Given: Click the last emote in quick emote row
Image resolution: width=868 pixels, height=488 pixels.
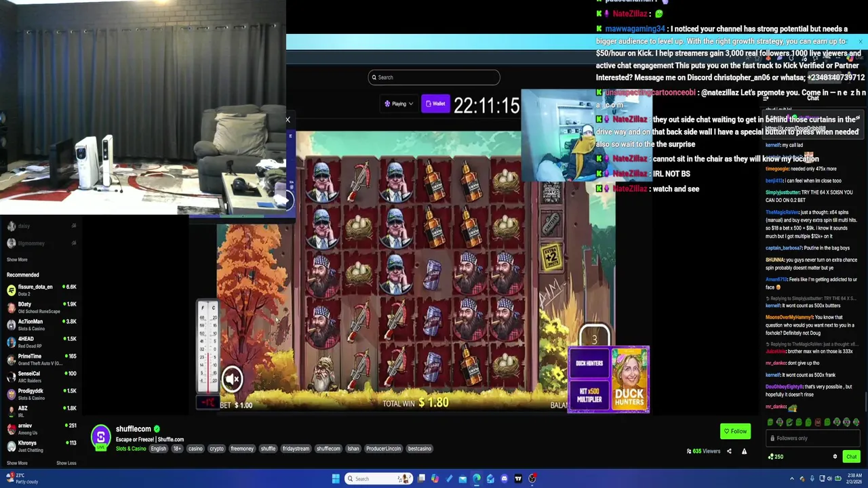Looking at the screenshot, I should click(856, 422).
